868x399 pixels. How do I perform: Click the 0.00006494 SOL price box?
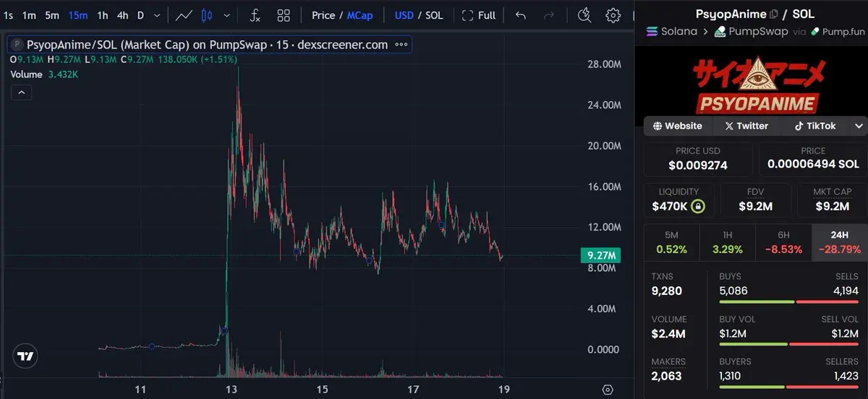coord(813,159)
